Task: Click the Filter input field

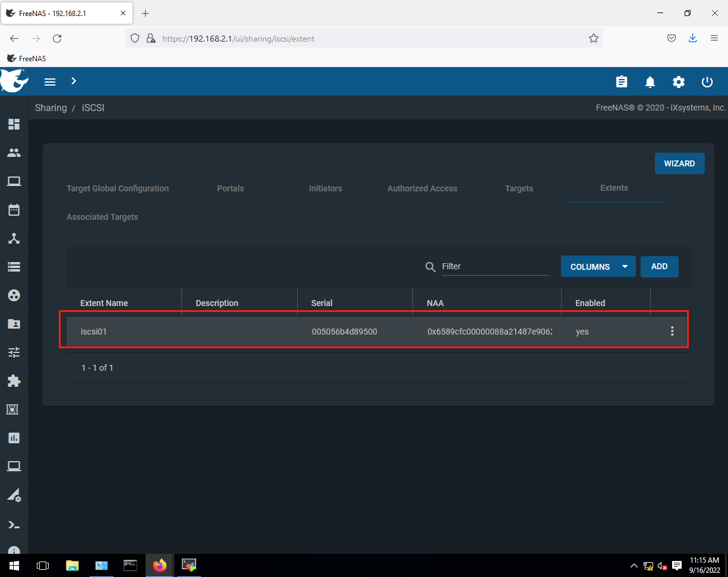Action: 495,266
